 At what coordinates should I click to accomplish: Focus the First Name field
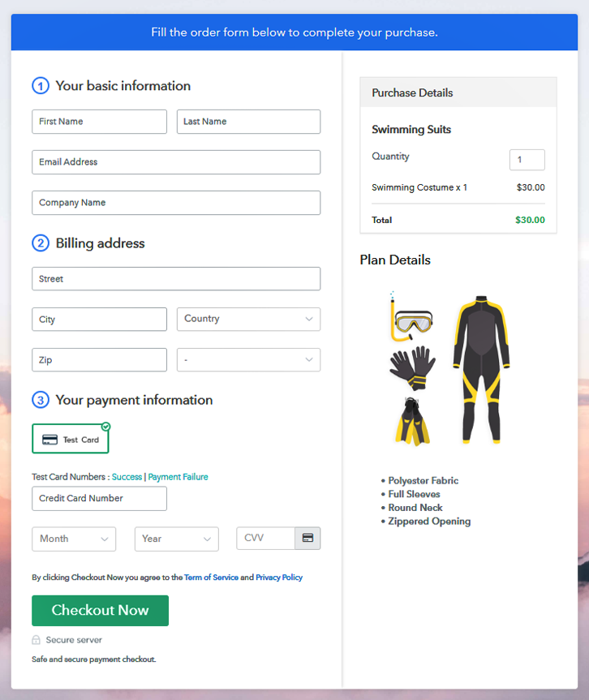pyautogui.click(x=99, y=122)
